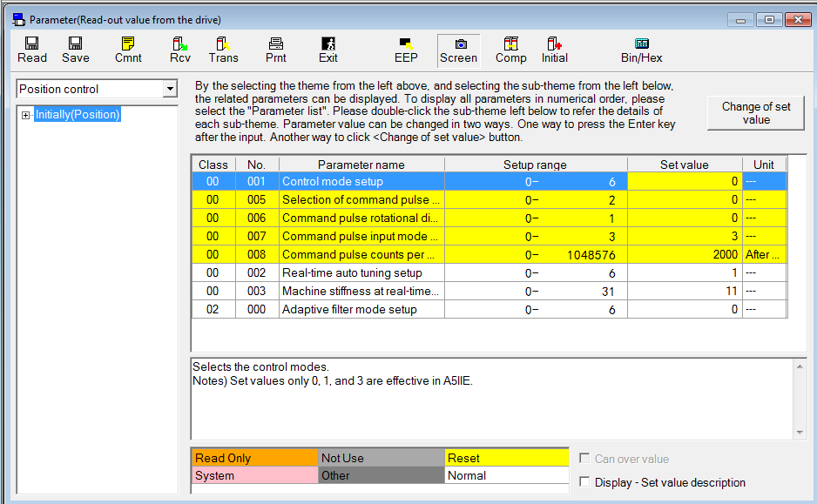Click the Unit column header

[x=764, y=165]
